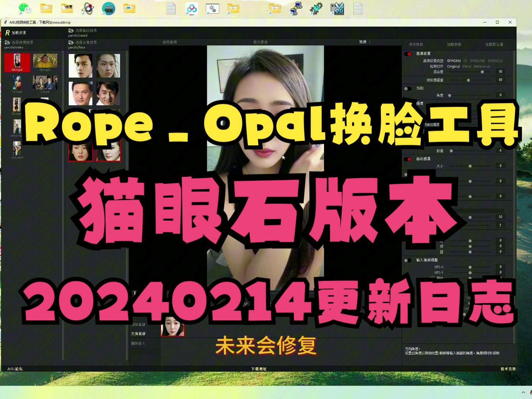
Task: Open the scissors video cutter desktop shortcut
Action: (337, 8)
